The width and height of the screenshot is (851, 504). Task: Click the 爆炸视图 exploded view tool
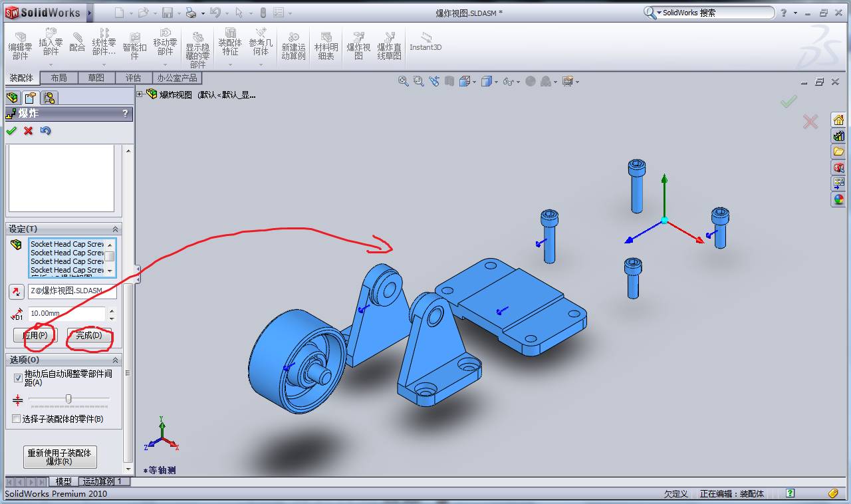tap(358, 46)
